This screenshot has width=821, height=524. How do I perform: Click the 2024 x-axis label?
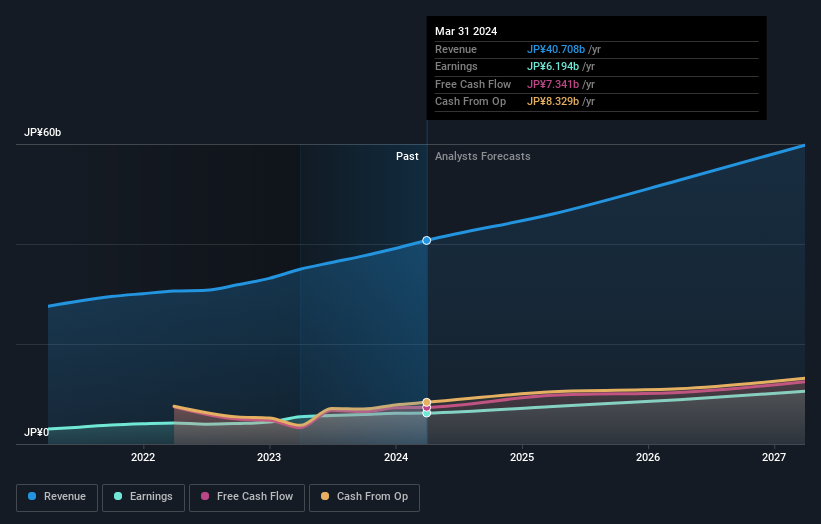[396, 457]
